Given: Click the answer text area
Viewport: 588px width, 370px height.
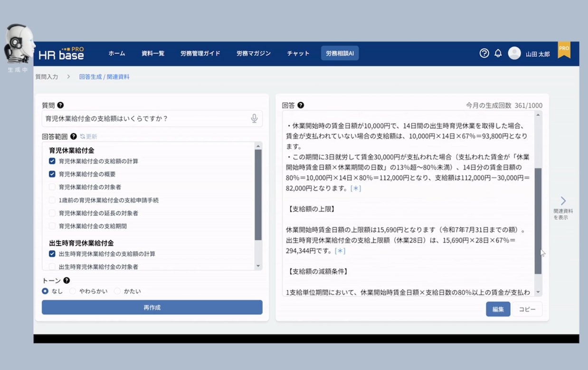Looking at the screenshot, I should click(408, 204).
